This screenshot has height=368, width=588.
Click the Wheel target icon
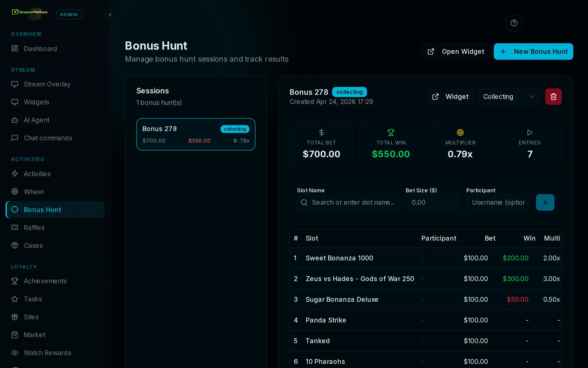[x=15, y=192]
